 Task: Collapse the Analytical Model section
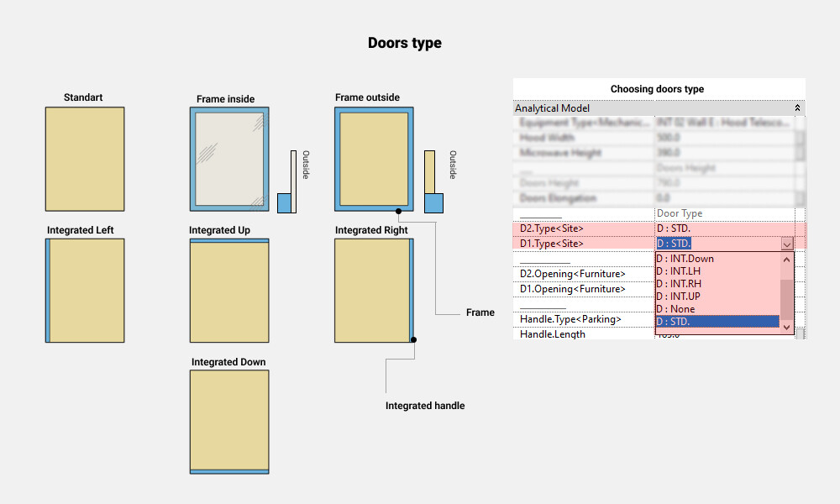pos(797,108)
